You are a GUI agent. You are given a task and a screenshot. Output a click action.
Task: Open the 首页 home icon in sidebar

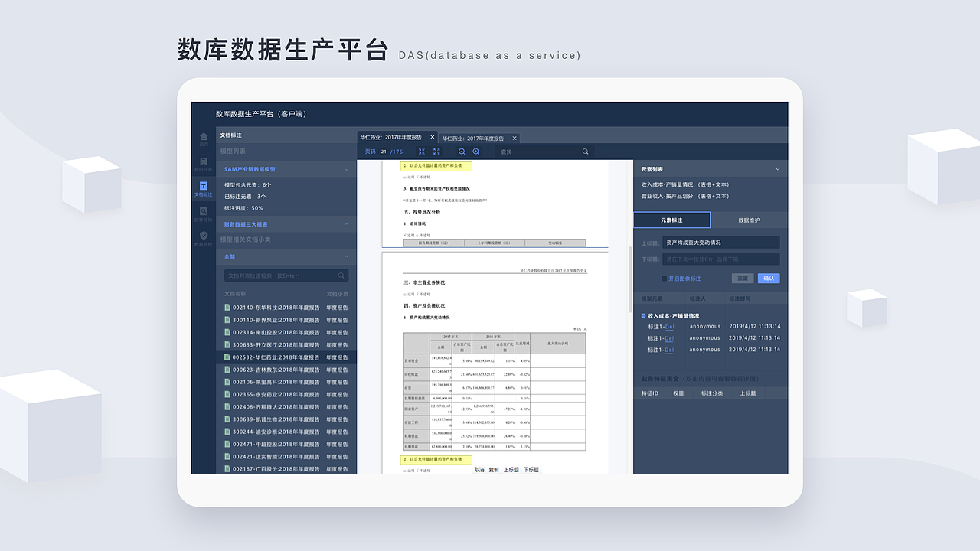pyautogui.click(x=204, y=136)
